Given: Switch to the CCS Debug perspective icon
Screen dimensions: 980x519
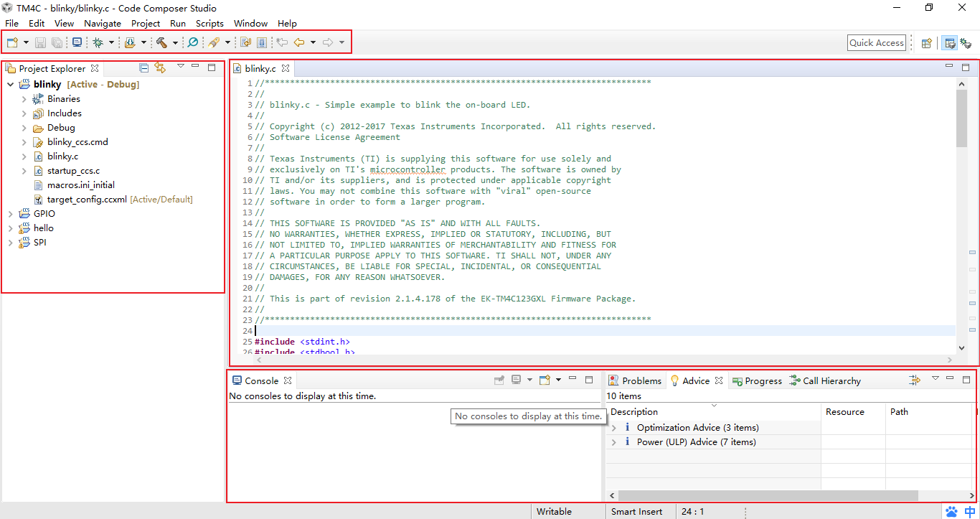Looking at the screenshot, I should (x=966, y=43).
